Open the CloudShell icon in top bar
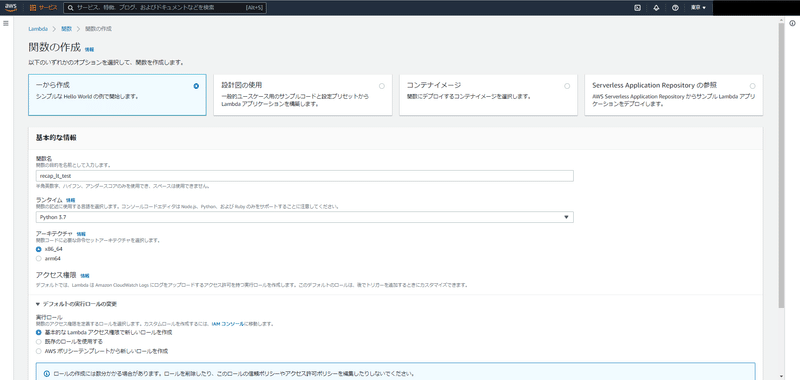This screenshot has width=800, height=380. (637, 8)
